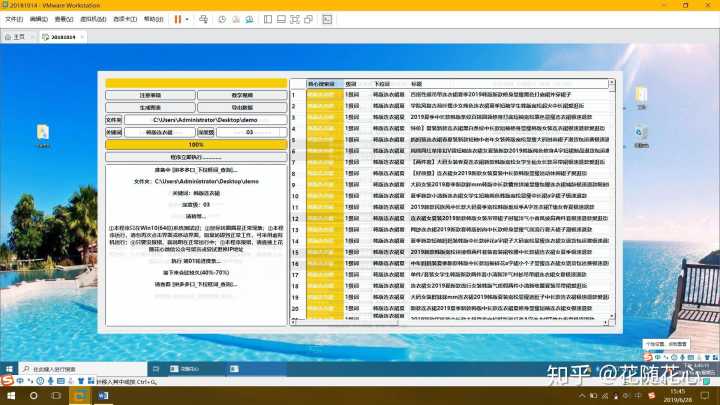The image size is (720, 405).
Task: Click the 导出数据 button
Action: point(241,107)
